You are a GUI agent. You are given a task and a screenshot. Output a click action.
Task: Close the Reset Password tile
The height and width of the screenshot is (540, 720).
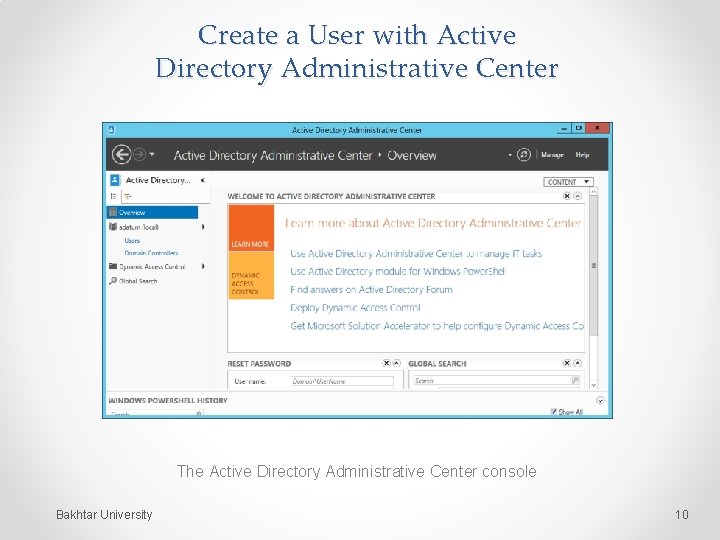tap(386, 363)
